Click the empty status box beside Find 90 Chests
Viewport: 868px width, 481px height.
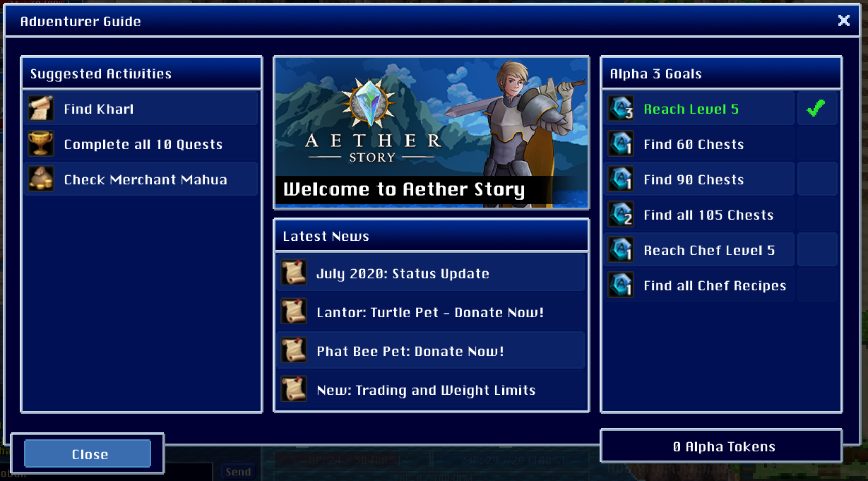click(817, 179)
